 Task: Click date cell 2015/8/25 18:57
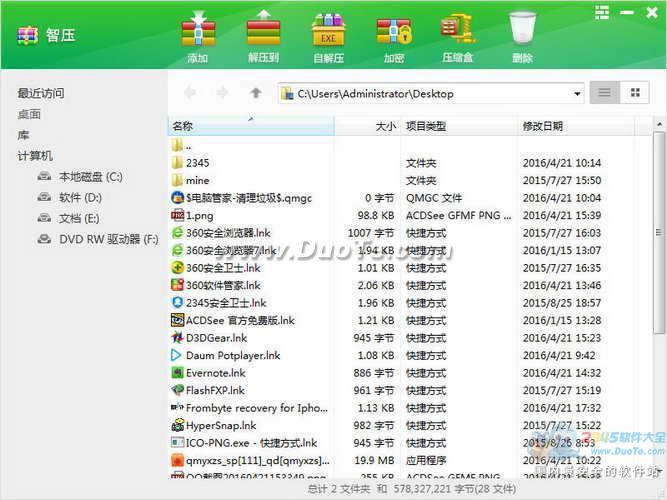(562, 303)
